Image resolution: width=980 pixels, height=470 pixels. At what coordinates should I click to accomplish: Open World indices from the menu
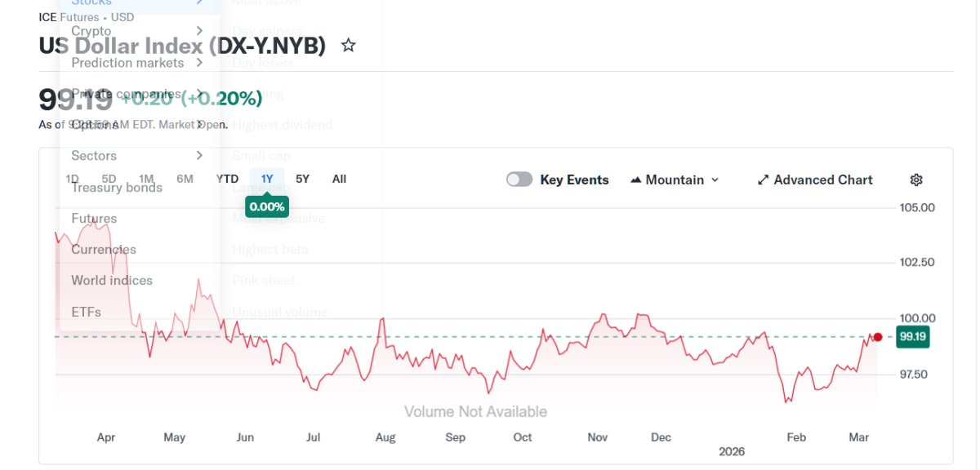click(112, 281)
